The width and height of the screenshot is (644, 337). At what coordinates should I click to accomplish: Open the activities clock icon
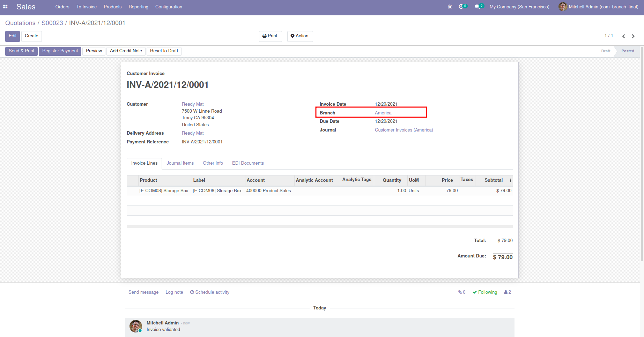461,7
